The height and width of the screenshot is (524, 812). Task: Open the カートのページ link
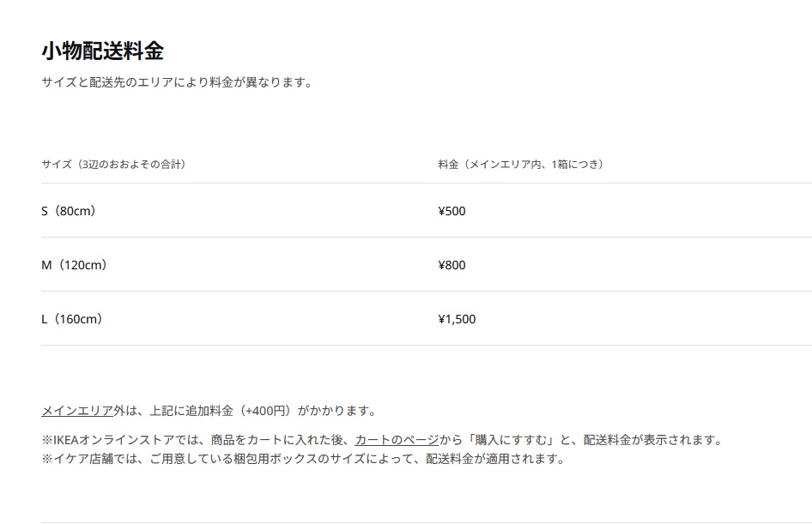coord(396,440)
